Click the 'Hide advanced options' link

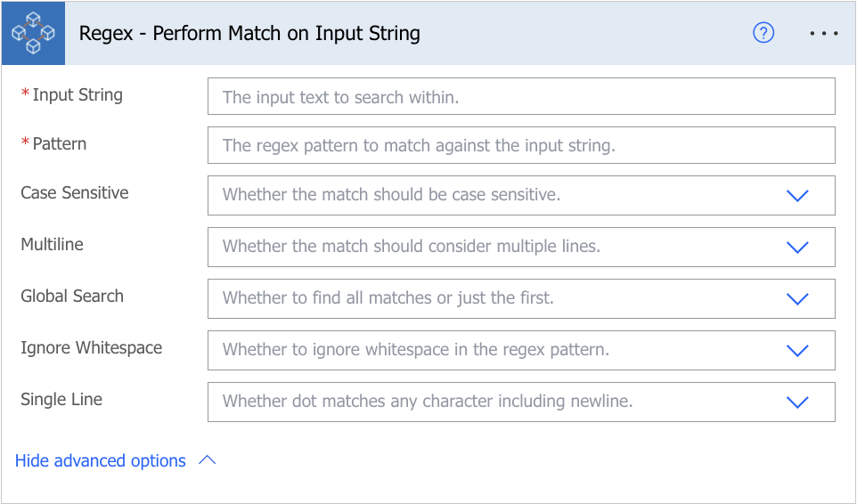[x=101, y=461]
